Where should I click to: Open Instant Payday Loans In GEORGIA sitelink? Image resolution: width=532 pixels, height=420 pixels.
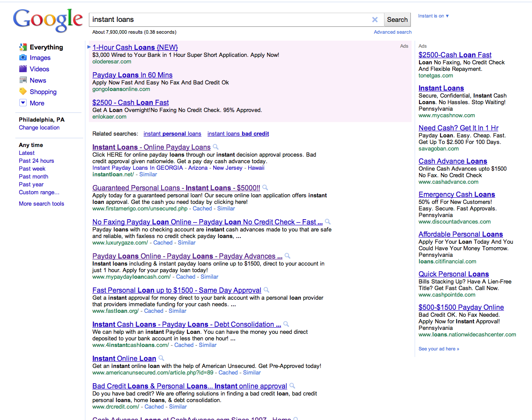pyautogui.click(x=137, y=168)
